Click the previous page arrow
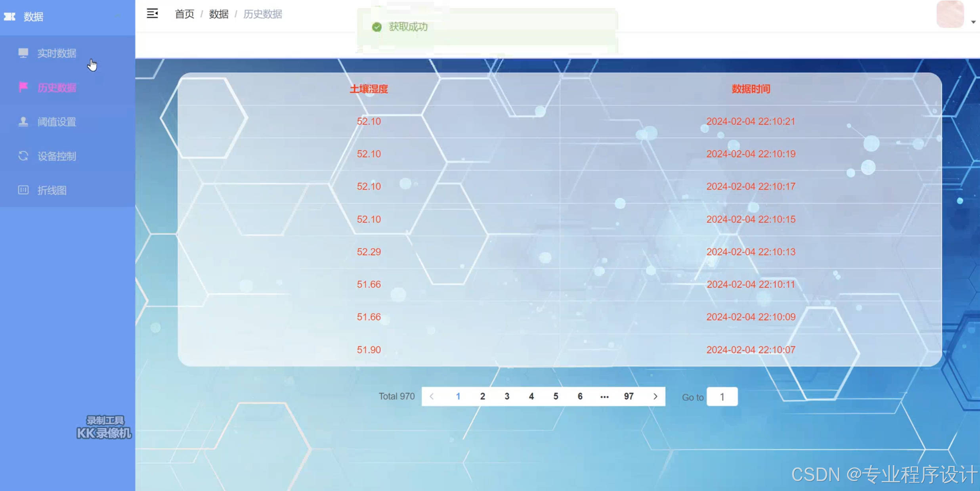The width and height of the screenshot is (980, 491). pyautogui.click(x=432, y=396)
